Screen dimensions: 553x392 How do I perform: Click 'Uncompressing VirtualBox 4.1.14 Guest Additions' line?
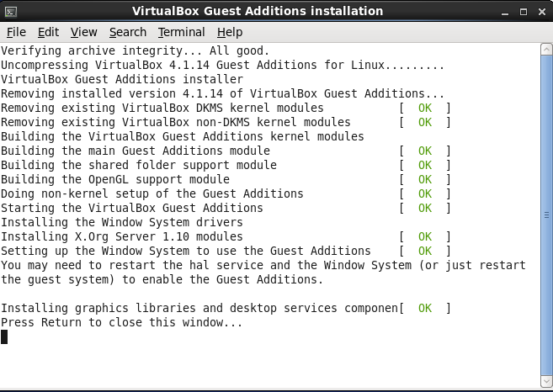point(222,66)
